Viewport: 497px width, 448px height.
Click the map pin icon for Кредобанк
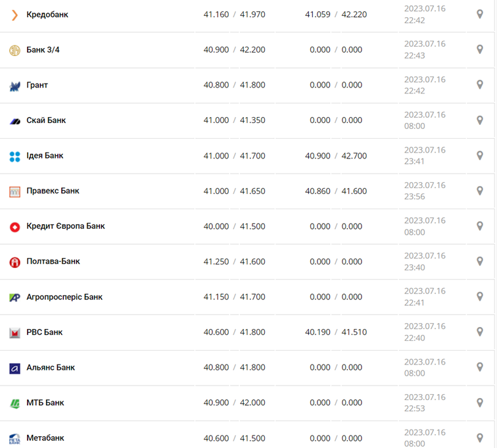(x=480, y=14)
